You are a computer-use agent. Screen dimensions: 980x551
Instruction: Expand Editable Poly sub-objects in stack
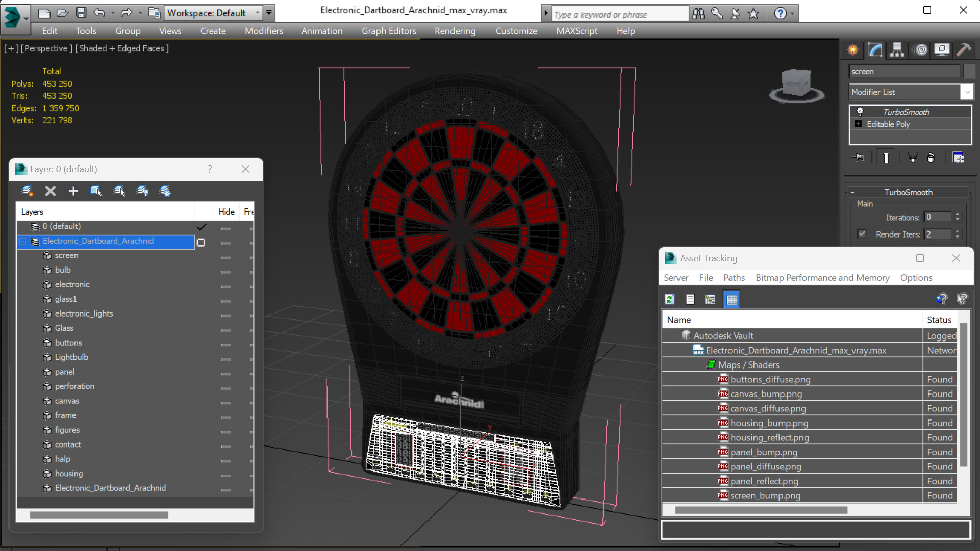[858, 124]
